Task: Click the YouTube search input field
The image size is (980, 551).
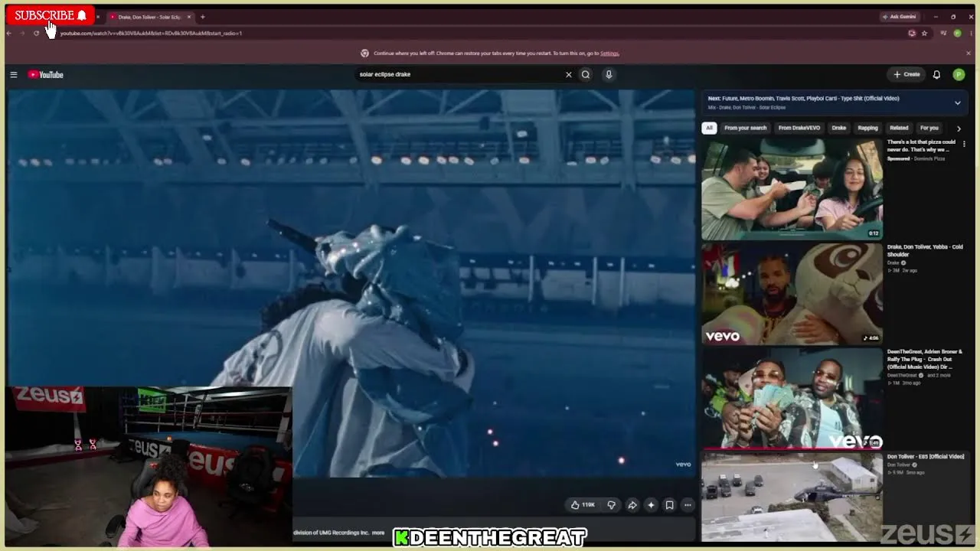Action: 459,74
